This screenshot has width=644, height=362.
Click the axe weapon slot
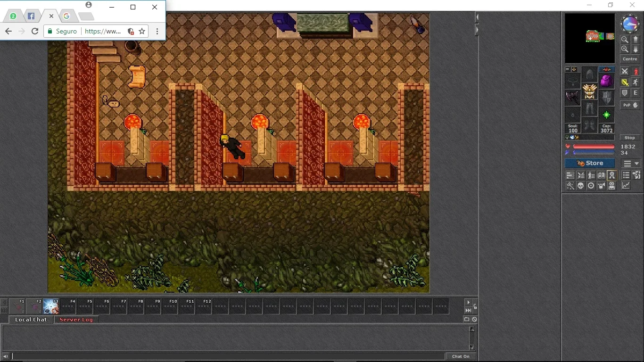coord(573,98)
